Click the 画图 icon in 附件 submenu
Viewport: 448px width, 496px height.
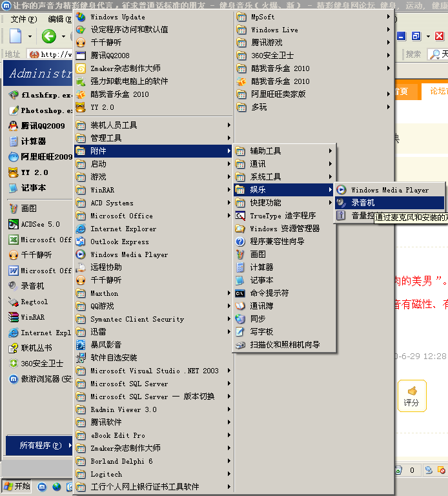(x=240, y=254)
